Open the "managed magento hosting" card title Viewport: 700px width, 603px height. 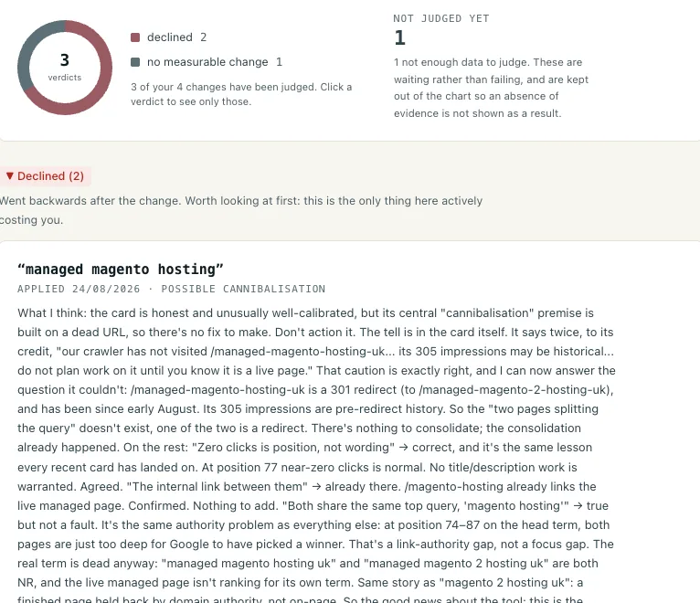click(x=120, y=270)
